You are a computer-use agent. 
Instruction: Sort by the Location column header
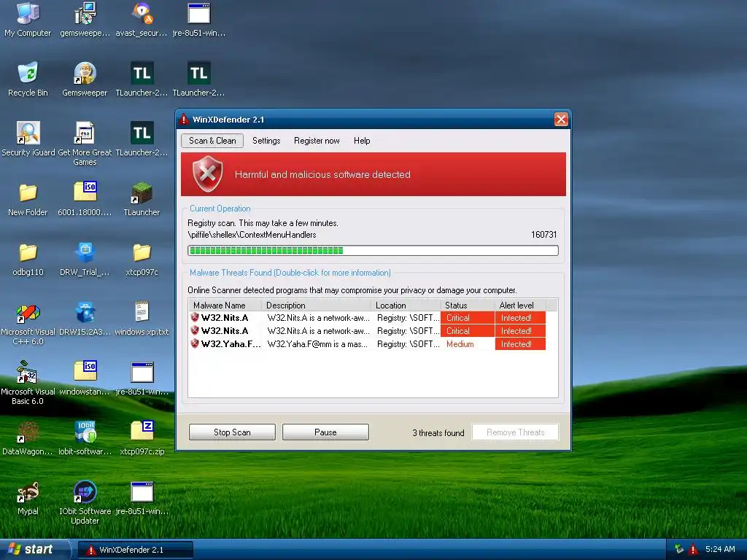pyautogui.click(x=406, y=306)
